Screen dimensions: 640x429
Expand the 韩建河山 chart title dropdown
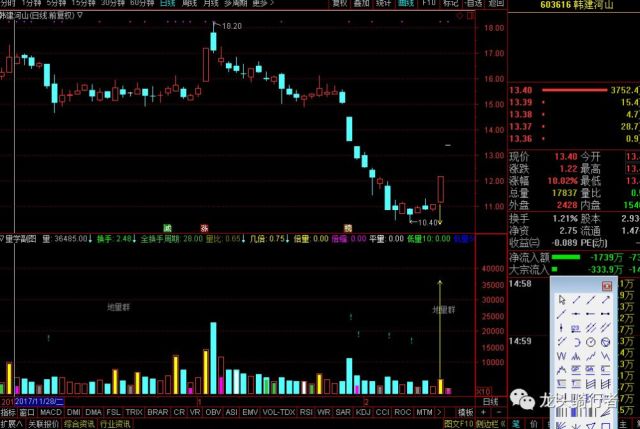(x=80, y=16)
